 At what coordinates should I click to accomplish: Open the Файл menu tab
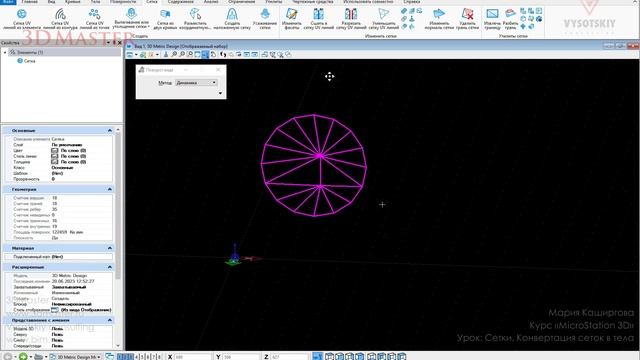coord(8,2)
